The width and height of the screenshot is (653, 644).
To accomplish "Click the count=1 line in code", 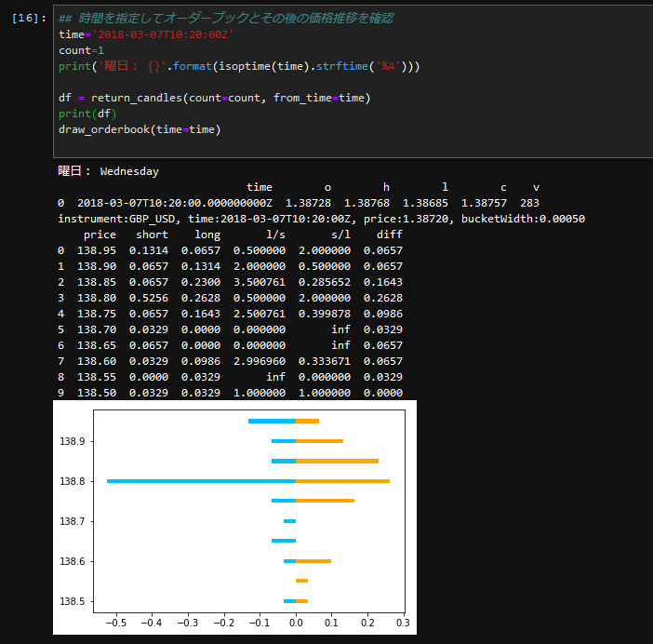I will (x=81, y=50).
